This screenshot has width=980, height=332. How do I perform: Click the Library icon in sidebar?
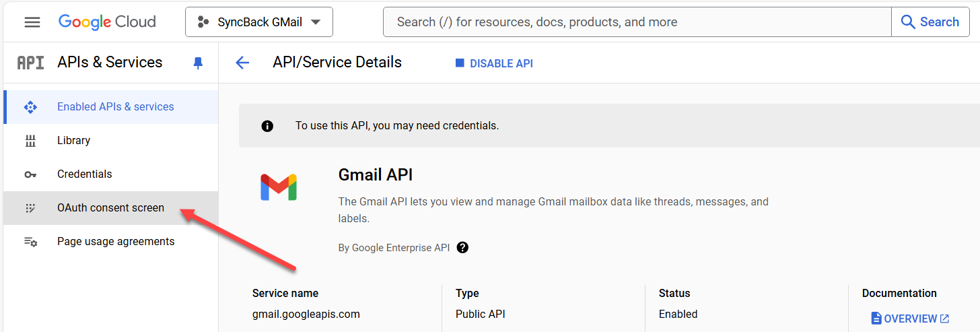(x=30, y=141)
